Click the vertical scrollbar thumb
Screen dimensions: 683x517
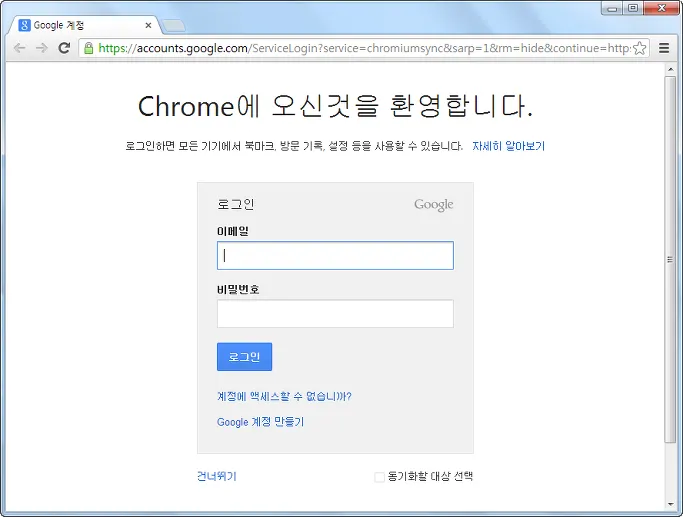[670, 260]
